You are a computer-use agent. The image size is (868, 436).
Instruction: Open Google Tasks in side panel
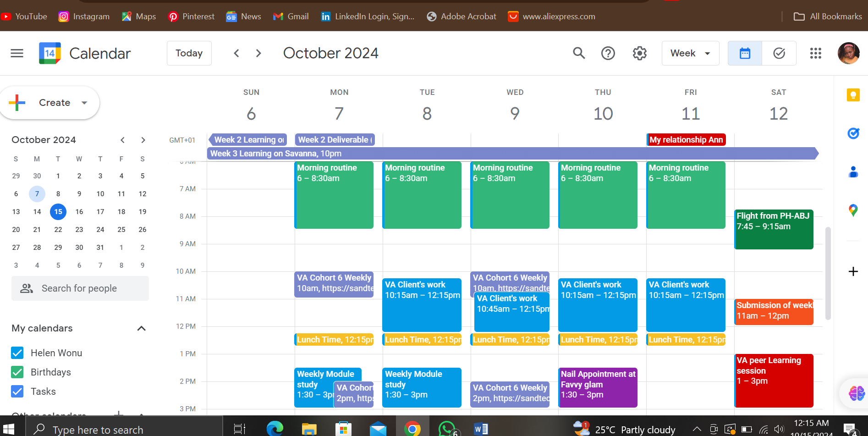click(x=853, y=133)
